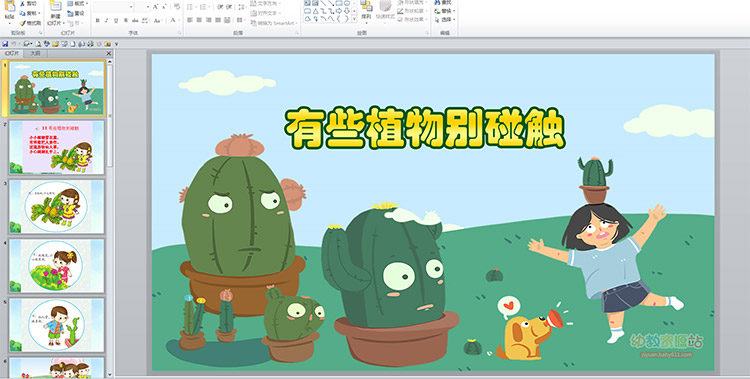Select slide 2 thumbnail in the panel
The image size is (750, 379).
57,147
